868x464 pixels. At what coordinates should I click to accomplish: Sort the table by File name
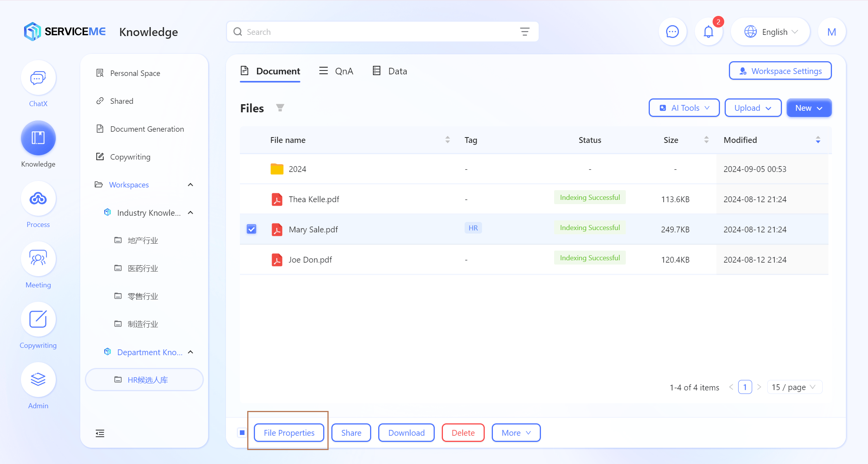pos(448,140)
